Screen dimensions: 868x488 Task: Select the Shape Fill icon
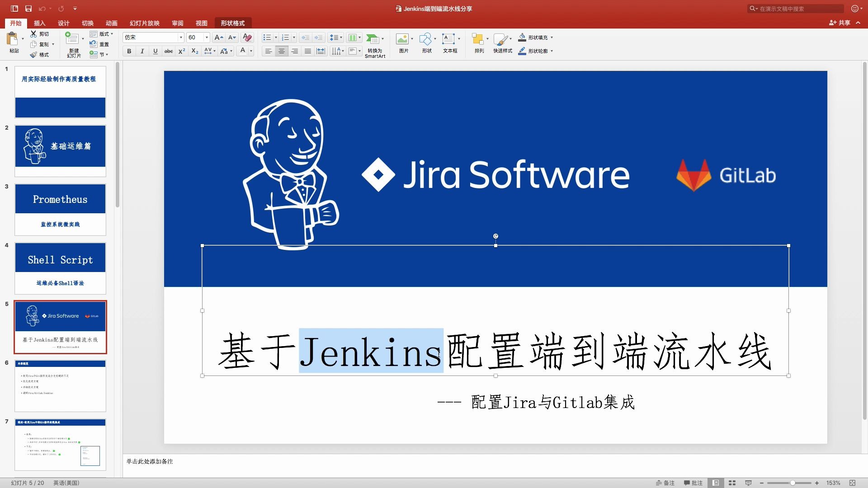(522, 36)
